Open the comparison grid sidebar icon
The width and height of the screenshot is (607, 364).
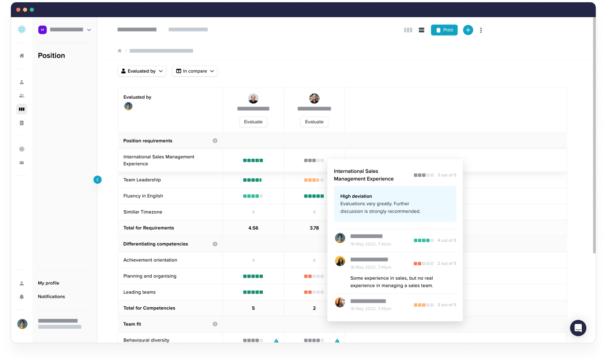point(22,109)
